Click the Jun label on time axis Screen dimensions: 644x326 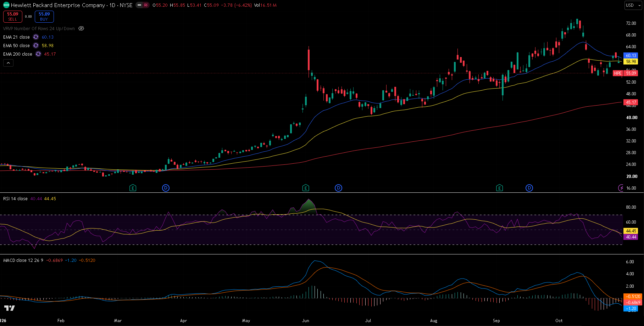coord(306,320)
